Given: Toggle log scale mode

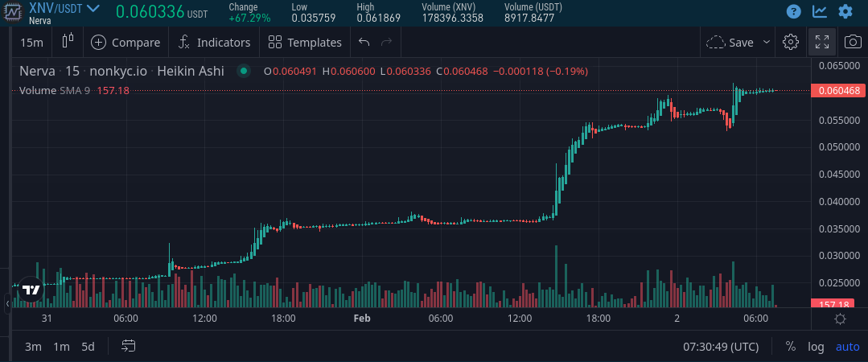Looking at the screenshot, I should (x=816, y=347).
